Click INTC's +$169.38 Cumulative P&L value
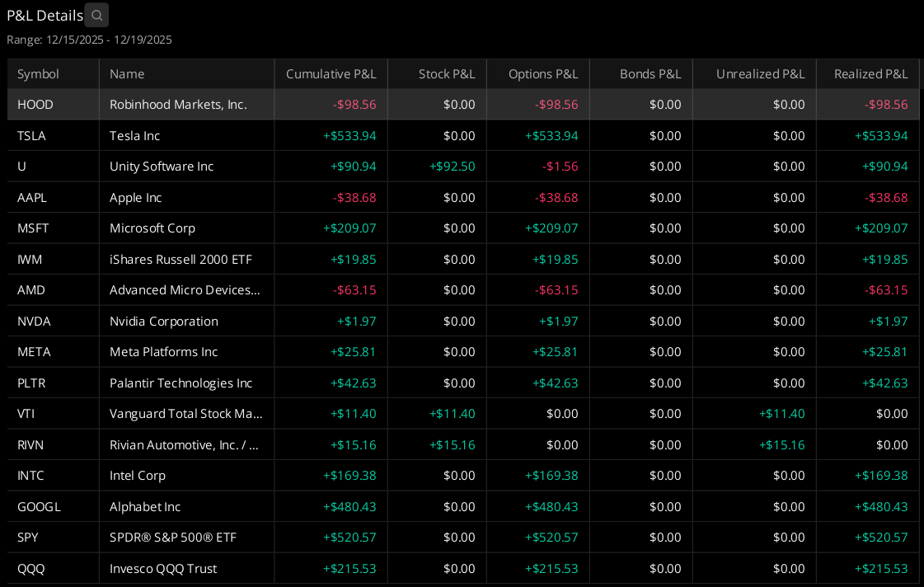The image size is (924, 587). [x=349, y=476]
